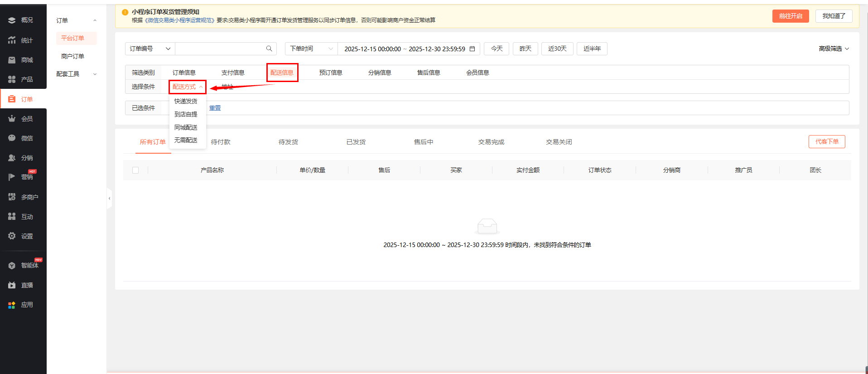Viewport: 868px width, 374px height.
Task: Tick the select-all checkbox in table header
Action: 135,170
